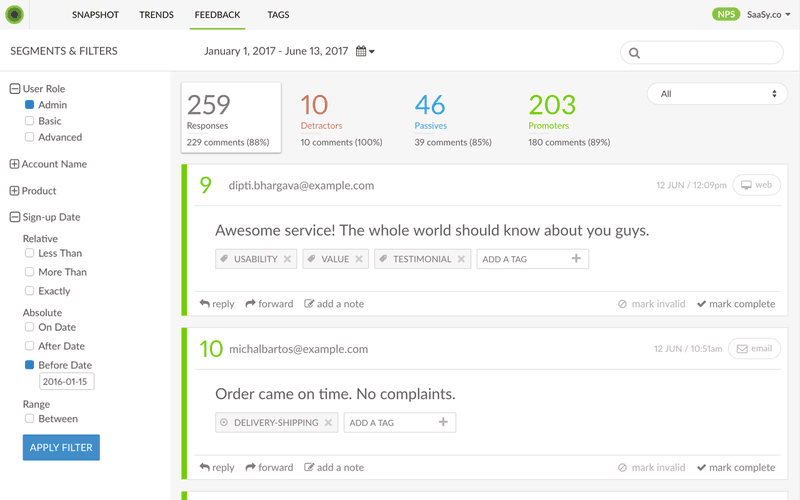Check the After Date checkbox
The width and height of the screenshot is (800, 500).
[x=30, y=346]
